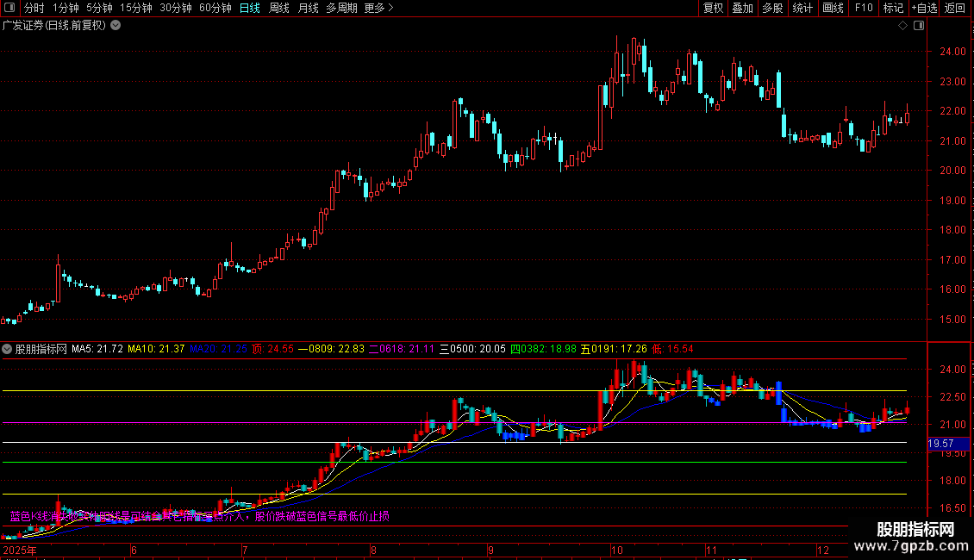Select the 多周期 multi-period tab
Image resolution: width=974 pixels, height=560 pixels.
tap(341, 9)
